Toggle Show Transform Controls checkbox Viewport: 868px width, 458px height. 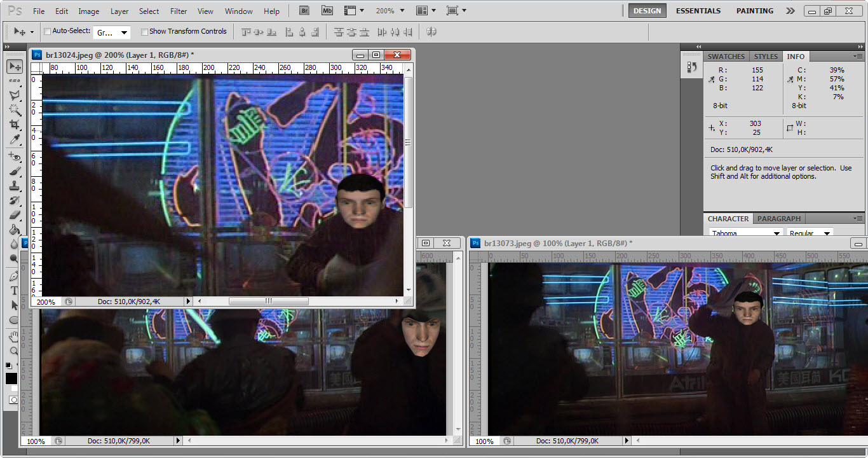pyautogui.click(x=144, y=31)
